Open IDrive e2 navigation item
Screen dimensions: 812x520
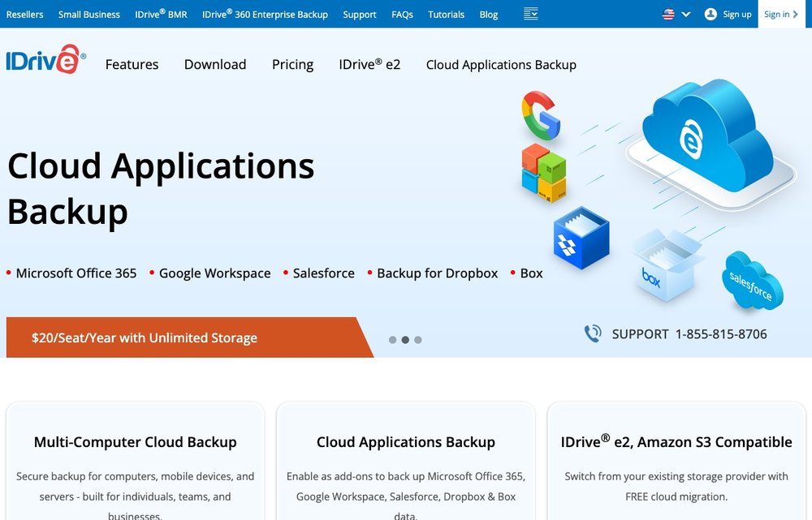click(x=369, y=64)
